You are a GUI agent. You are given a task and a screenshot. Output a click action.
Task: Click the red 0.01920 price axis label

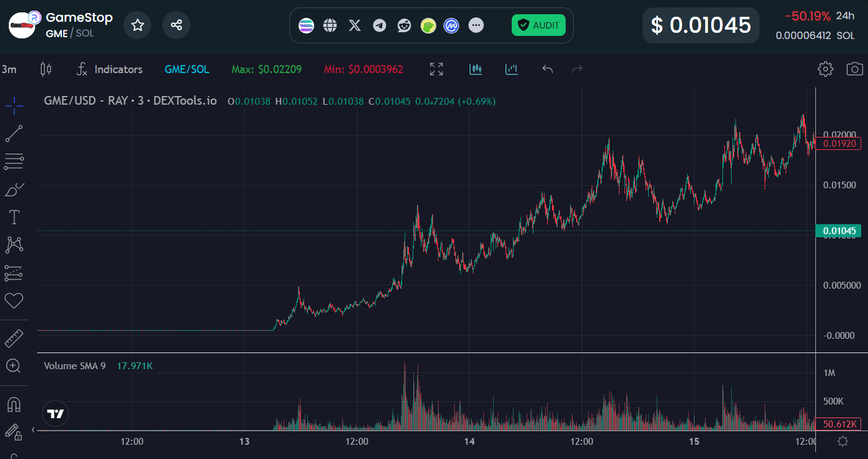(839, 144)
